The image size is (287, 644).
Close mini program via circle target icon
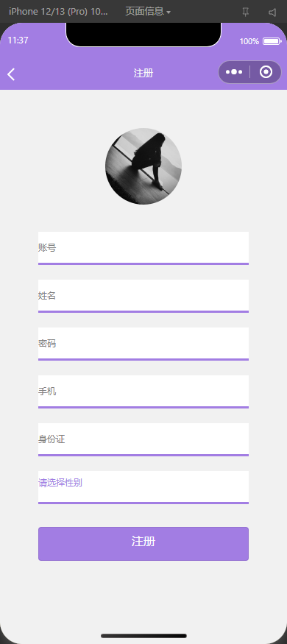(x=266, y=72)
